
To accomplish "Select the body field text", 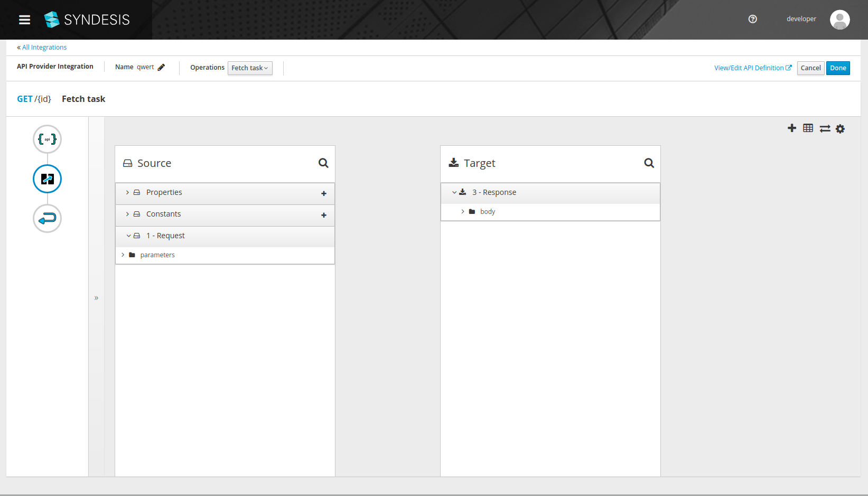I will [x=488, y=211].
